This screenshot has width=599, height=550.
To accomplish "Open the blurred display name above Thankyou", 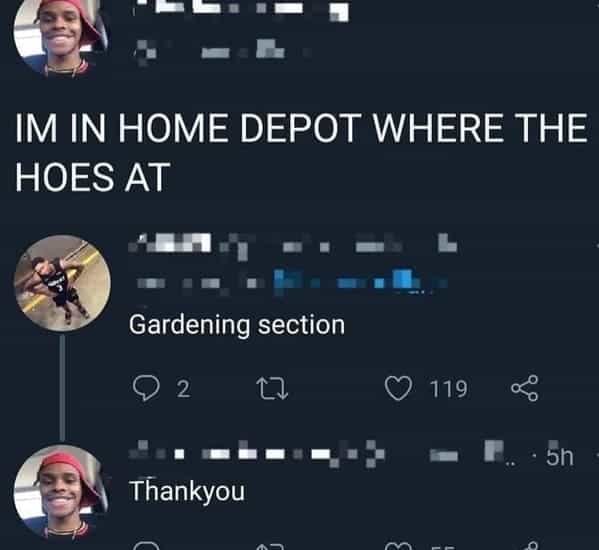I will (x=257, y=453).
